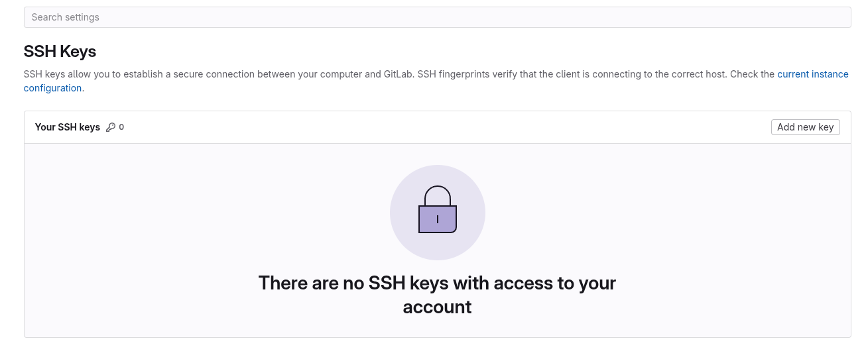Image resolution: width=868 pixels, height=359 pixels.
Task: Click the padlock shackle arch
Action: click(438, 195)
